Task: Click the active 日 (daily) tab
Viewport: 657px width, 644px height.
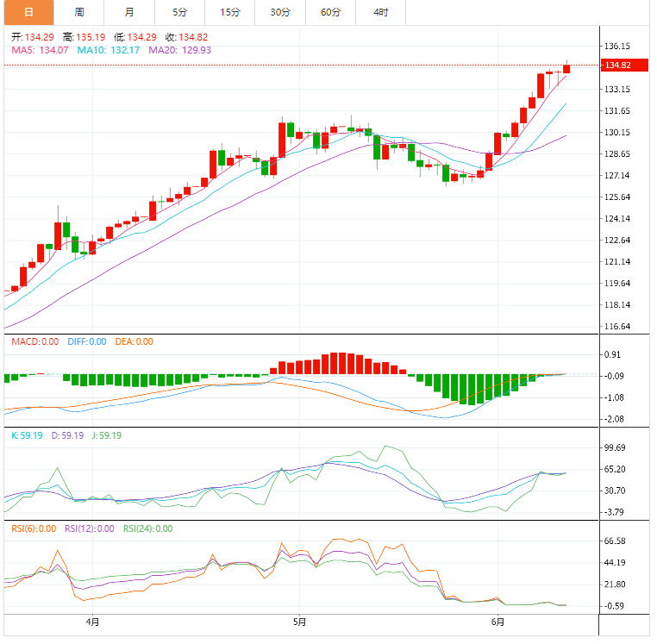Action: pos(28,12)
